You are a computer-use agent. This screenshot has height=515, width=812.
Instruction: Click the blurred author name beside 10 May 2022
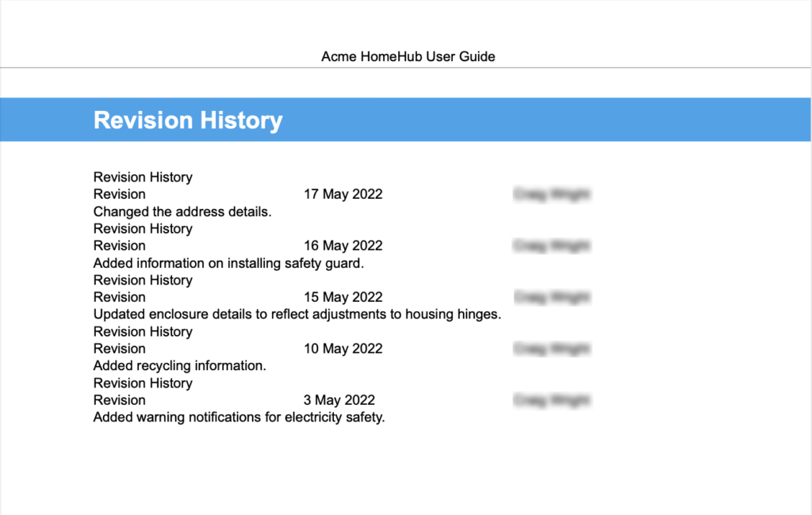tap(552, 348)
